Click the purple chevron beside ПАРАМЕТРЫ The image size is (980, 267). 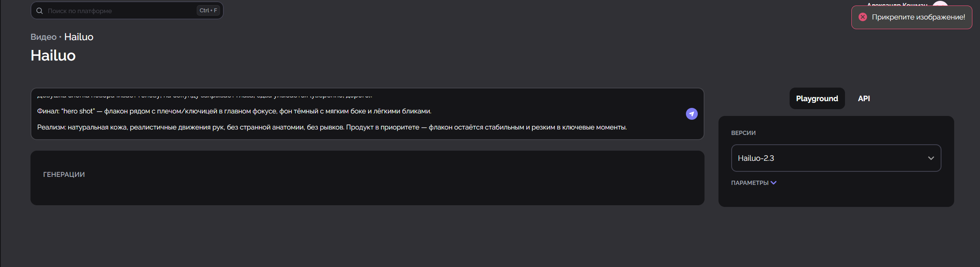[774, 183]
